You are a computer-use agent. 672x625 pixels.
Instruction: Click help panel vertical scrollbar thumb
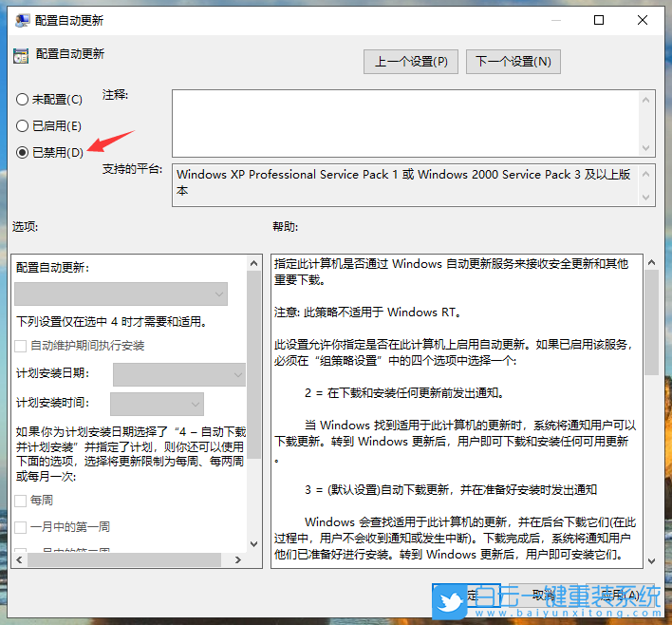(651, 323)
